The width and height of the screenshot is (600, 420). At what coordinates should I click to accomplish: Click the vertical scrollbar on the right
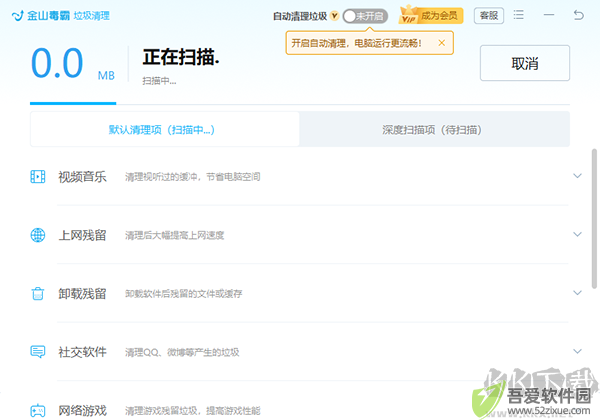[594, 218]
